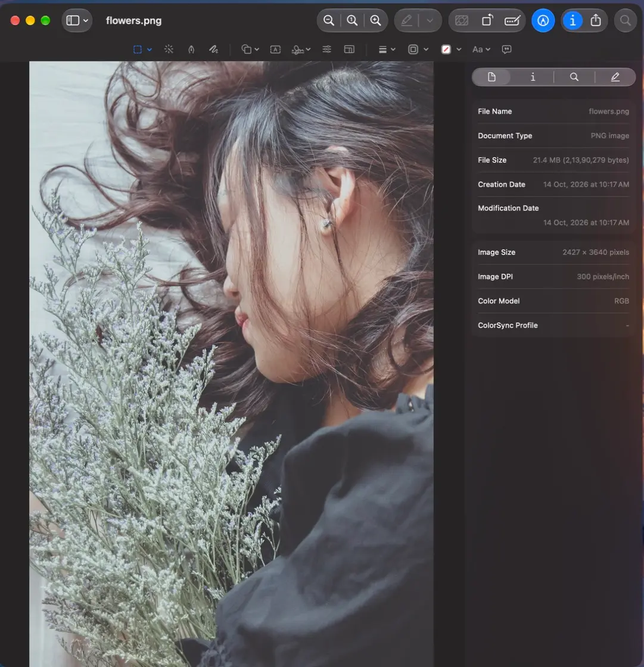Open the shape style line menu
Screen dimensions: 644x667
click(387, 49)
